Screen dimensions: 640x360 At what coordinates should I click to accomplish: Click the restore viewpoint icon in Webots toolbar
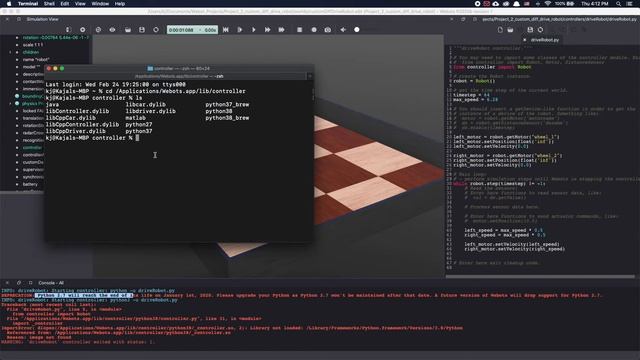click(98, 30)
